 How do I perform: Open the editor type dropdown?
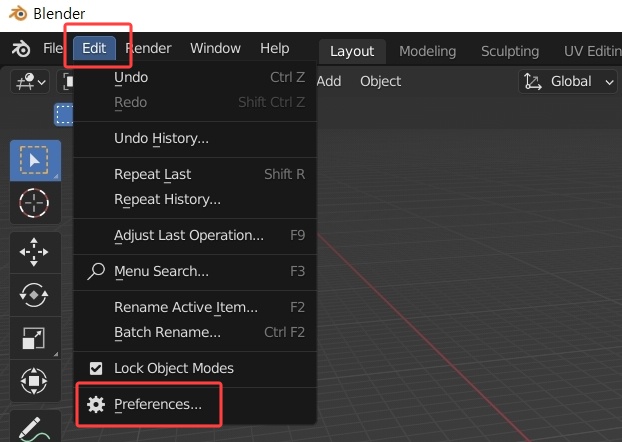click(x=30, y=82)
